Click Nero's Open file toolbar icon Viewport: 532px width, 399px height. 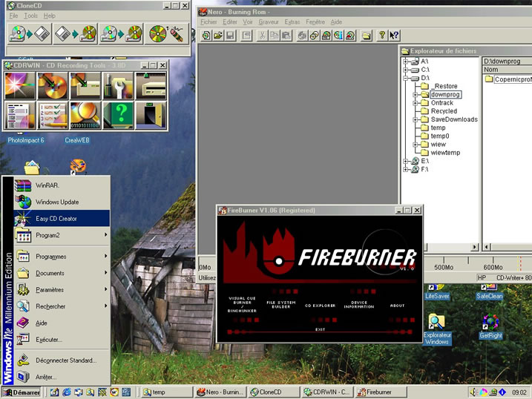coord(218,36)
